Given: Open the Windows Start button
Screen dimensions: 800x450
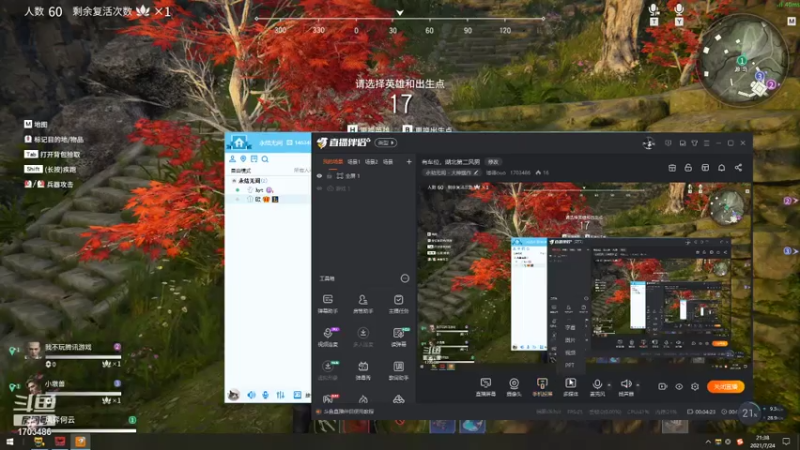Looking at the screenshot, I should pos(10,441).
